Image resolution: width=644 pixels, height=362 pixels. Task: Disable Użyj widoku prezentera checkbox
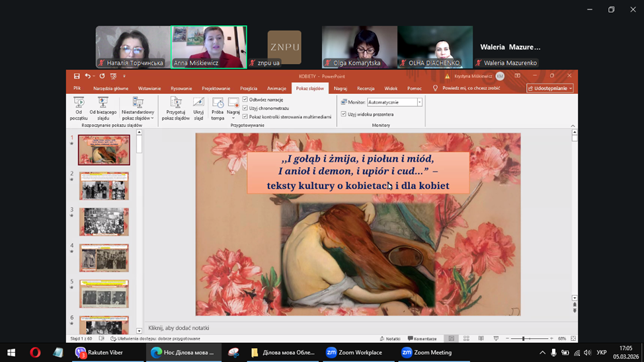344,114
